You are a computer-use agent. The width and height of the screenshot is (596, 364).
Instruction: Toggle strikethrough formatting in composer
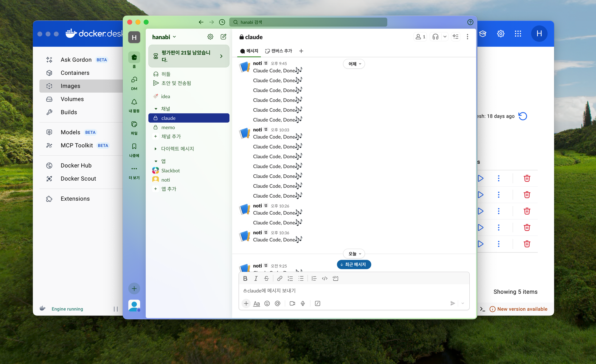point(266,278)
